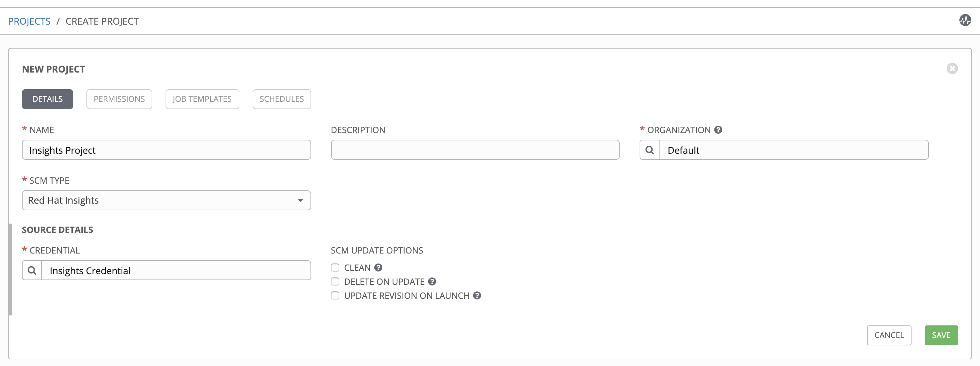The image size is (980, 366).
Task: Click the New Project heading
Action: coord(54,69)
